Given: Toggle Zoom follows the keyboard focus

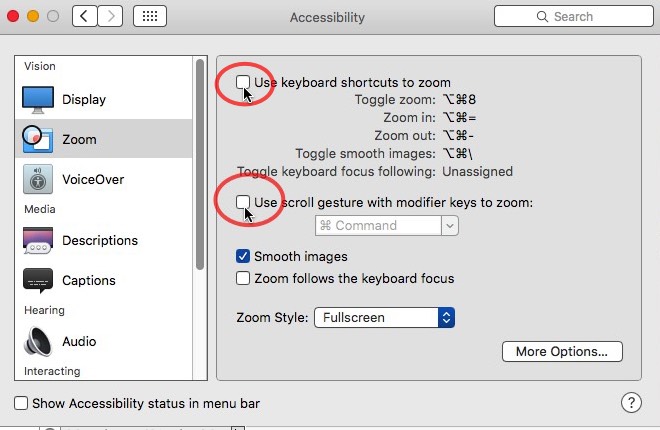Looking at the screenshot, I should point(243,278).
